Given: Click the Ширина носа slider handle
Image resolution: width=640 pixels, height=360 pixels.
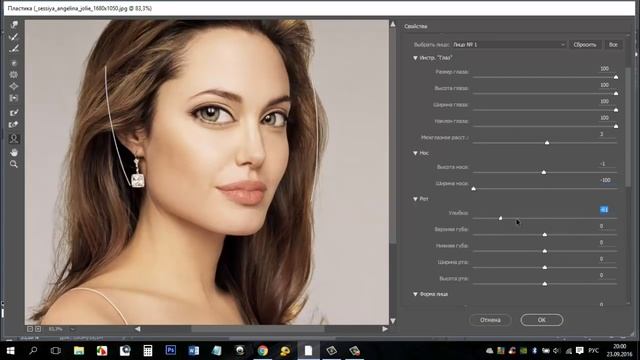Looking at the screenshot, I should (473, 189).
